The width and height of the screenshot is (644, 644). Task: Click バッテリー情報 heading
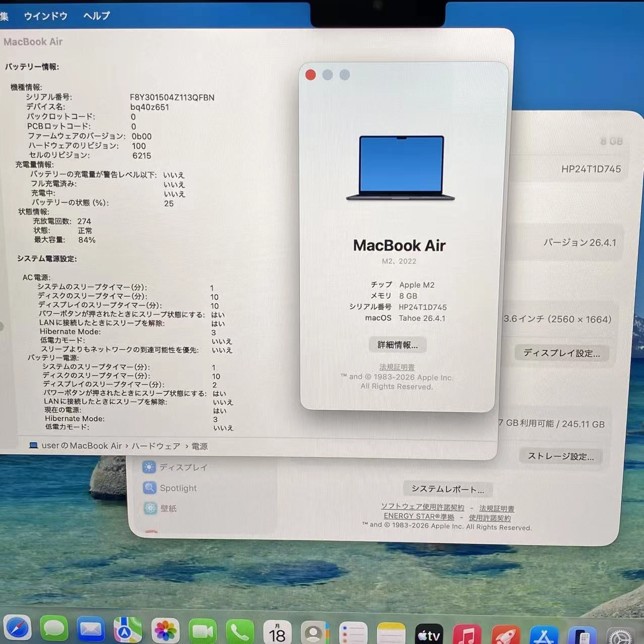click(x=32, y=66)
